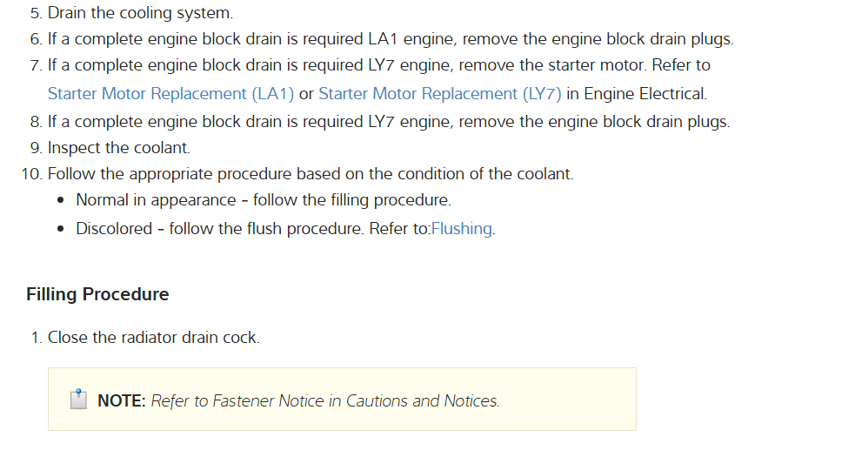Open Starter Motor Replacement (LY7) link
The image size is (868, 457).
tap(440, 93)
